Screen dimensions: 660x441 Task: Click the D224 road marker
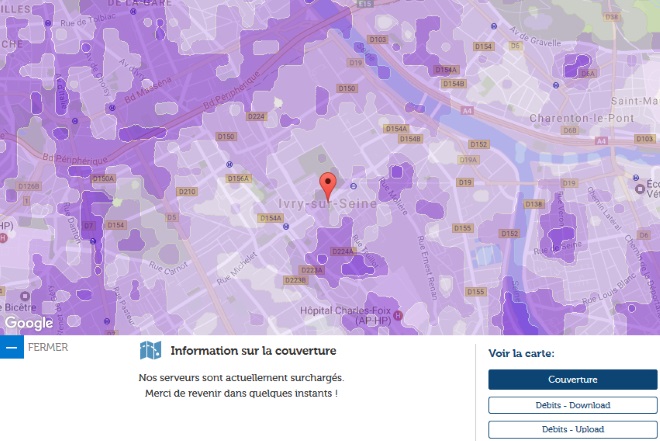pyautogui.click(x=256, y=116)
